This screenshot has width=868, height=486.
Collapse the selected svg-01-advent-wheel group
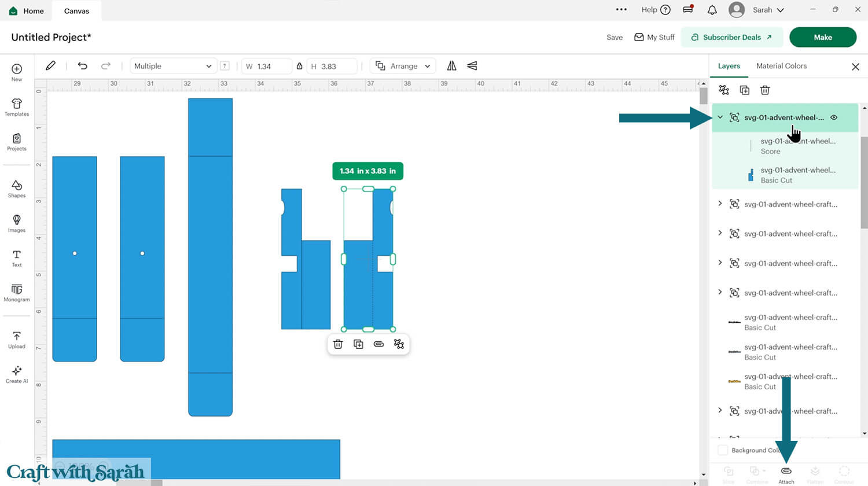[x=720, y=117]
